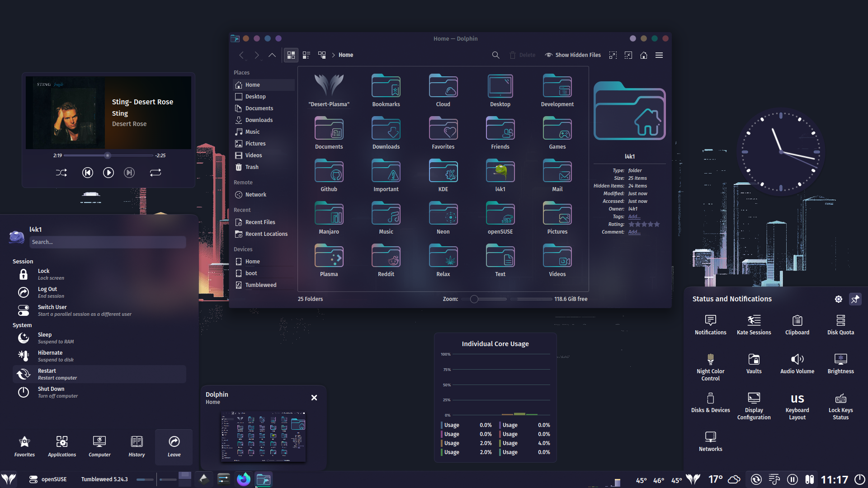Screen dimensions: 868x488
Task: Switch to Favorites tab in launcher
Action: pos(24,446)
